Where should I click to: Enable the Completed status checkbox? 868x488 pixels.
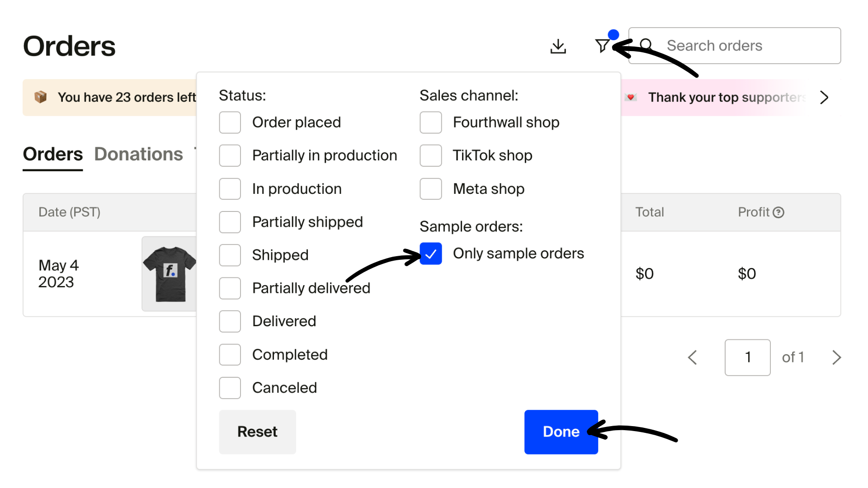click(230, 355)
